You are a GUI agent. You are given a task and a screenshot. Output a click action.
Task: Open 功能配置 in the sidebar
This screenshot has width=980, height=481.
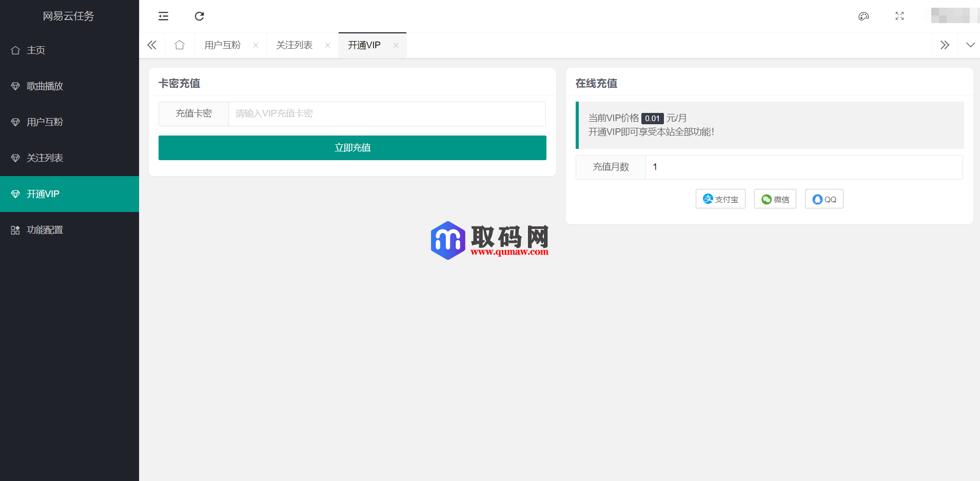pyautogui.click(x=69, y=230)
